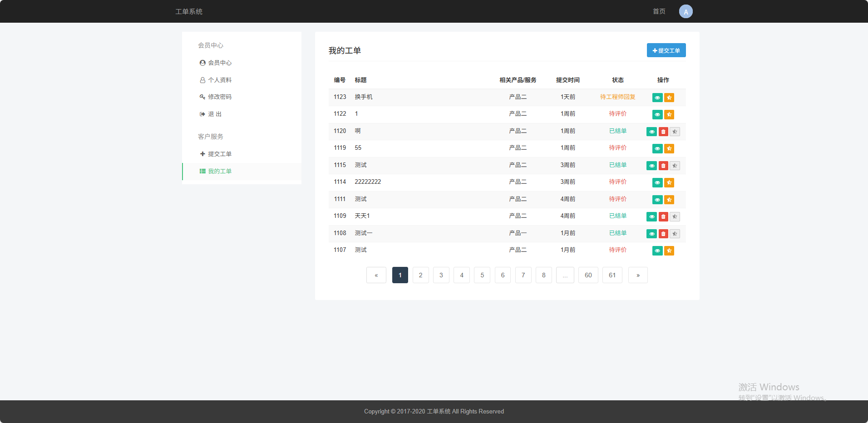The height and width of the screenshot is (423, 868).
Task: Click the 首页 link in the header
Action: pyautogui.click(x=659, y=11)
